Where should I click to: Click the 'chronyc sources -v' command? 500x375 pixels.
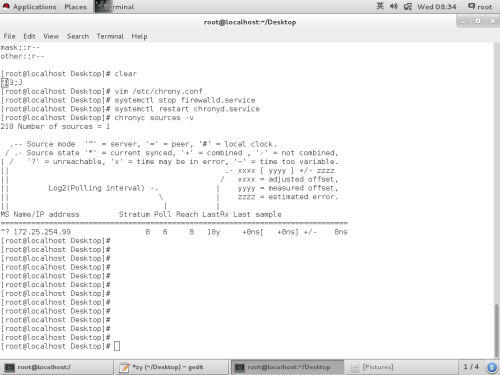click(x=154, y=118)
